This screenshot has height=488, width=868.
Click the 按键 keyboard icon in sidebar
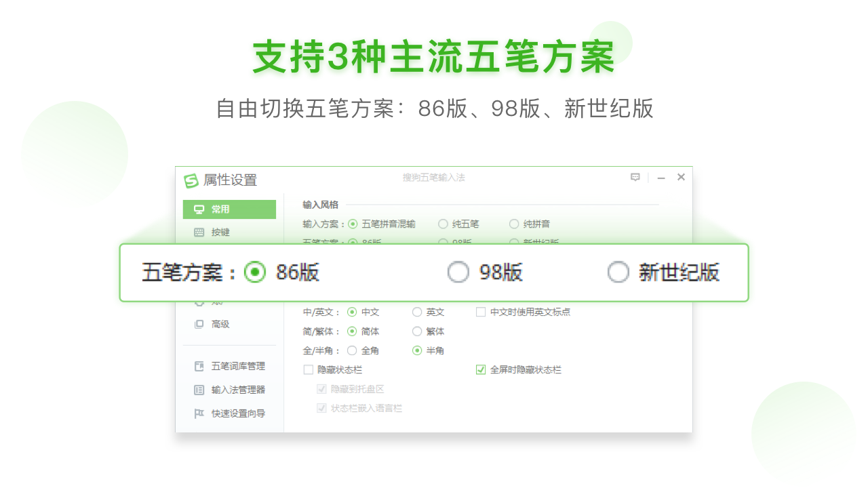(x=199, y=232)
